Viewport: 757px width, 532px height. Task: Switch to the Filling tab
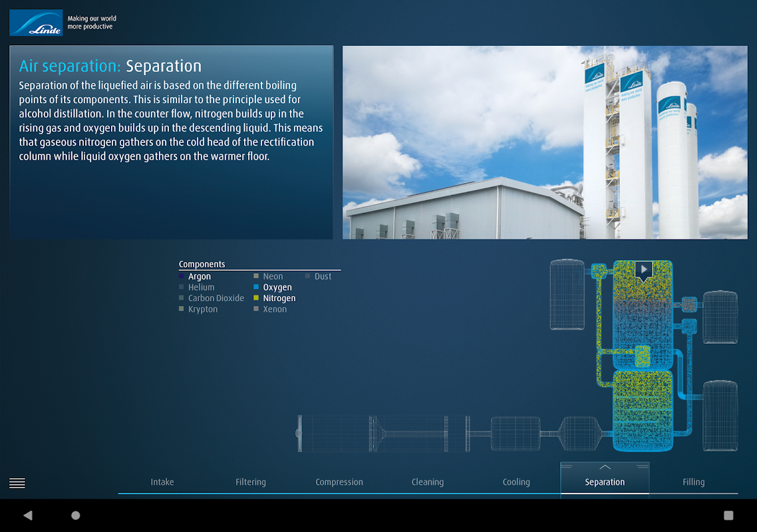[x=694, y=482]
